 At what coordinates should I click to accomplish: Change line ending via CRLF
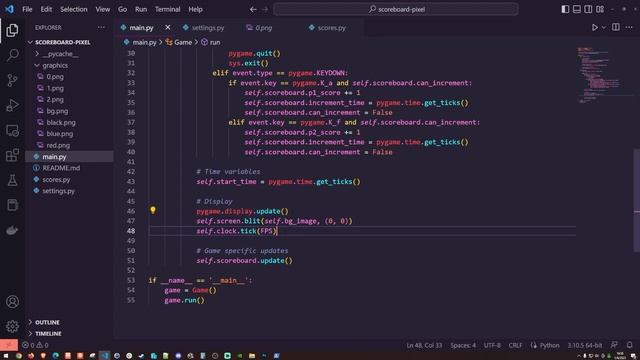coord(515,345)
